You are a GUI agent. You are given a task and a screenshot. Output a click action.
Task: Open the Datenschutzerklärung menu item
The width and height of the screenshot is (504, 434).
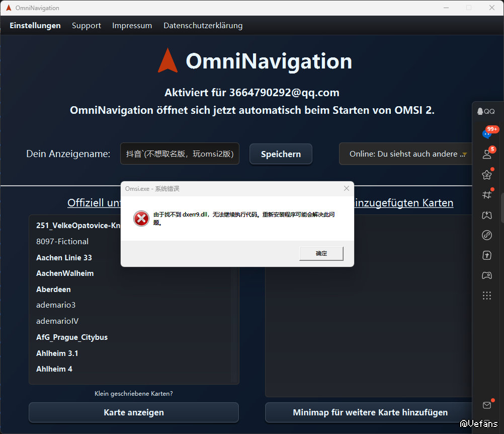pyautogui.click(x=203, y=25)
